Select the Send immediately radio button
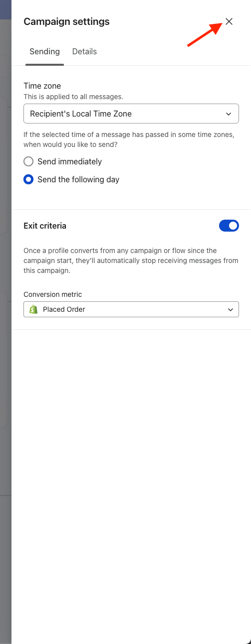The image size is (251, 644). [x=28, y=161]
